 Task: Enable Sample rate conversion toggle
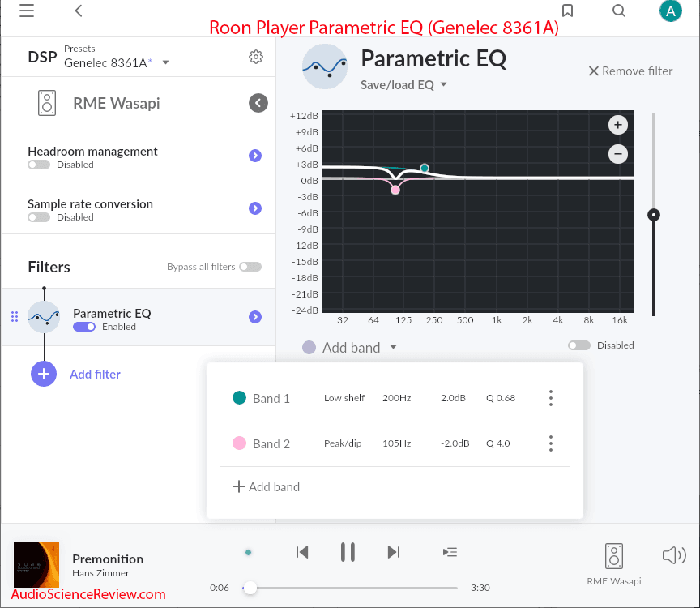click(x=39, y=217)
